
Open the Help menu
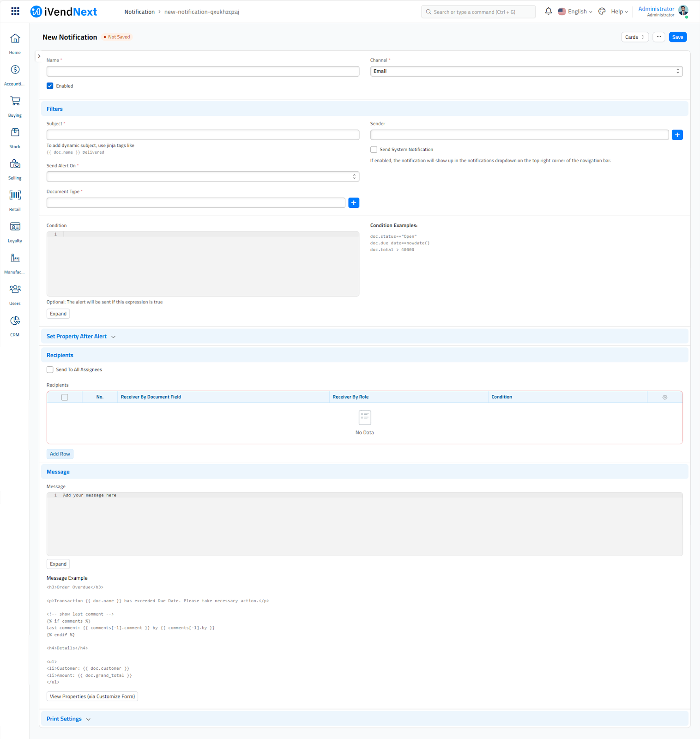coord(619,12)
